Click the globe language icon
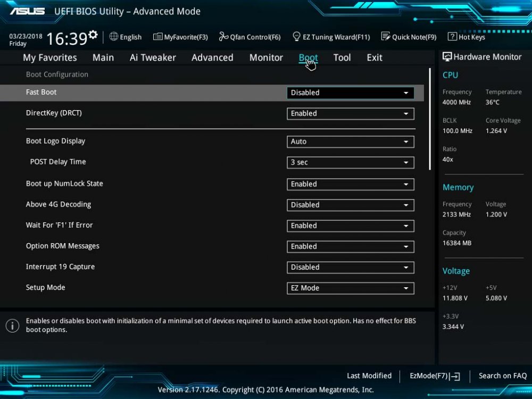The image size is (532, 399). point(114,36)
